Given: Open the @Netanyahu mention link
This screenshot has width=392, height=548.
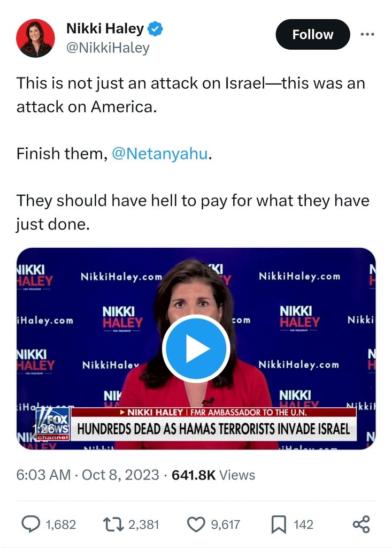Looking at the screenshot, I should click(160, 154).
